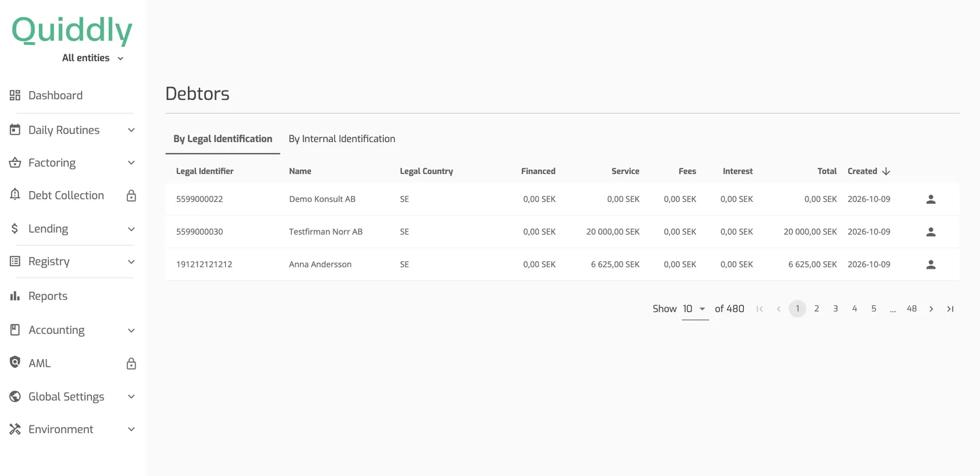Click the Debt Collection bell icon

click(x=15, y=195)
